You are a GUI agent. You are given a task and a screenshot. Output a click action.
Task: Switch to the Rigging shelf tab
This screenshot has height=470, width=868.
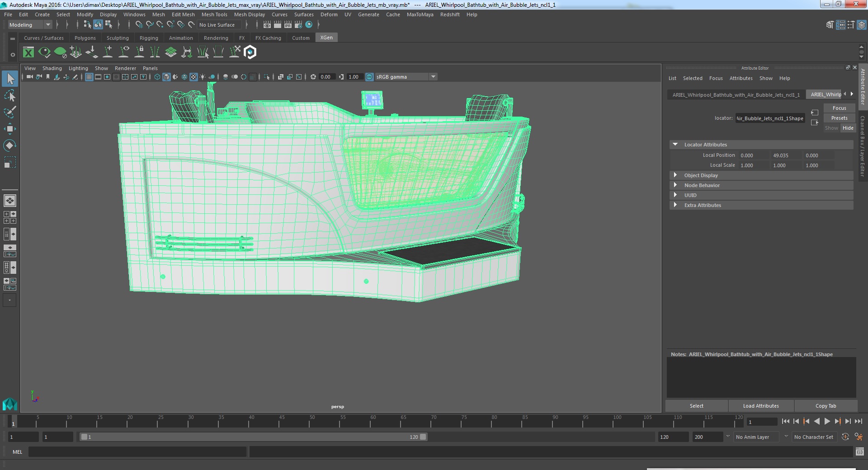point(149,38)
